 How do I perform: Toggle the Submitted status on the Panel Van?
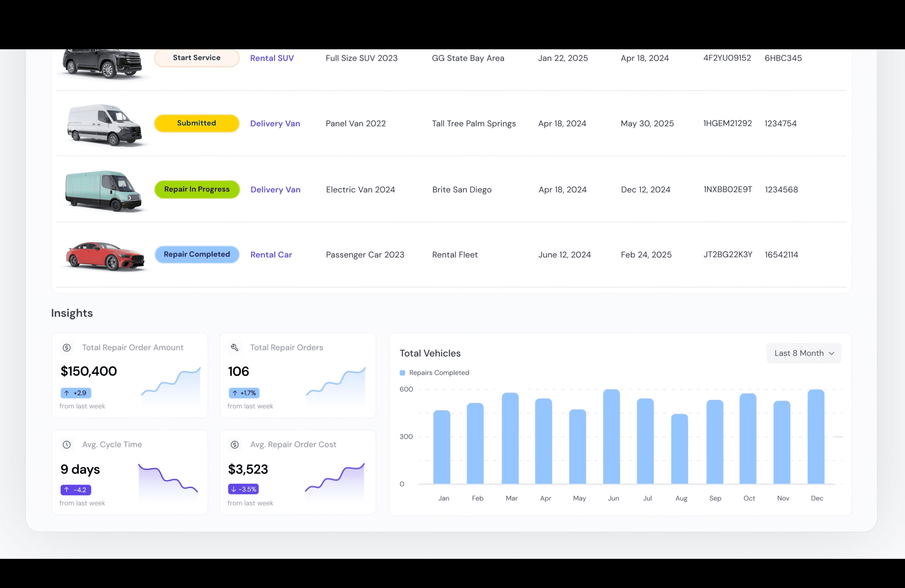coord(197,123)
